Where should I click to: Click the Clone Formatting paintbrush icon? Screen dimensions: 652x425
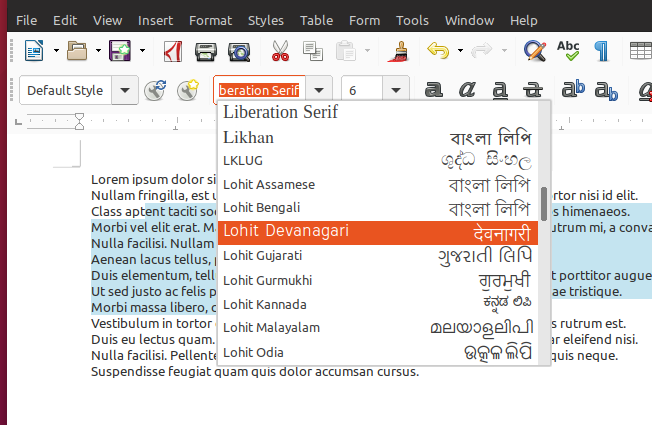click(399, 51)
